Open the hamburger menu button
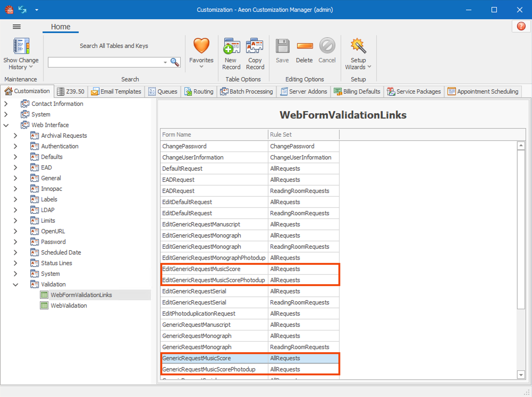This screenshot has width=532, height=397. (17, 27)
